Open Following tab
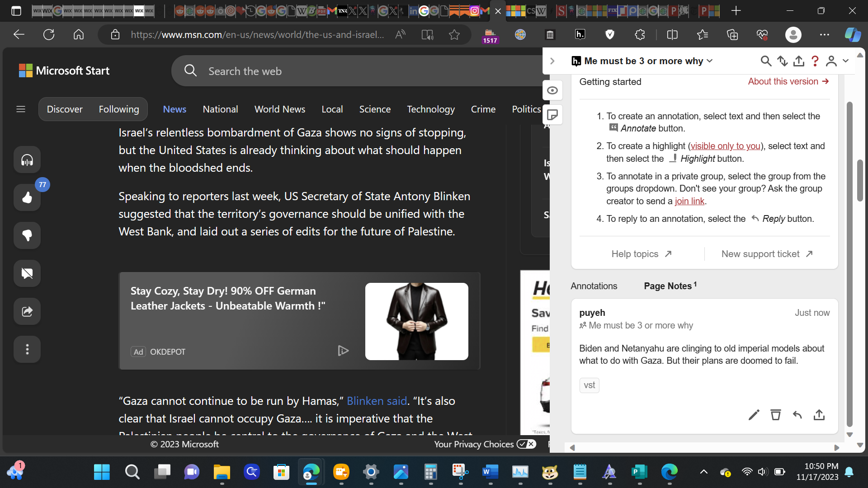The width and height of the screenshot is (868, 488). point(119,109)
